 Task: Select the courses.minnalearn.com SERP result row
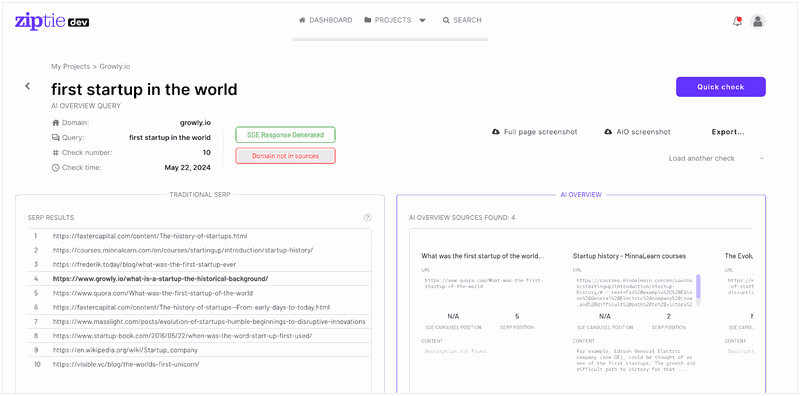pos(199,250)
